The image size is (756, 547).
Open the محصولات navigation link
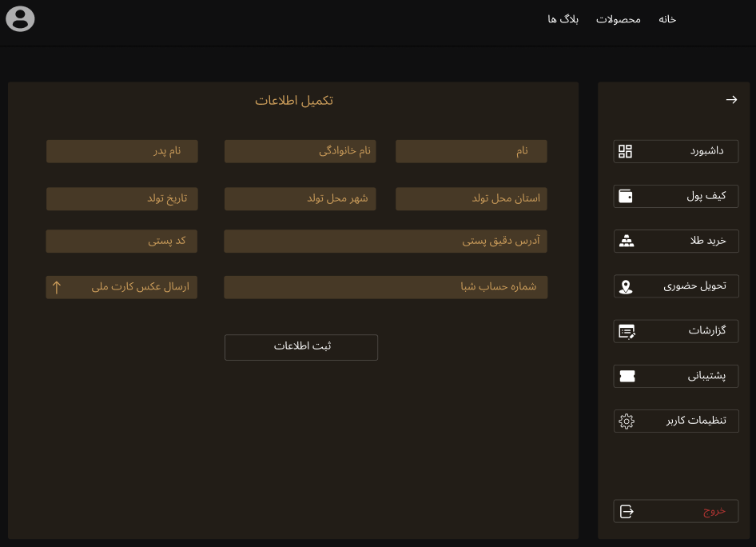pos(618,19)
